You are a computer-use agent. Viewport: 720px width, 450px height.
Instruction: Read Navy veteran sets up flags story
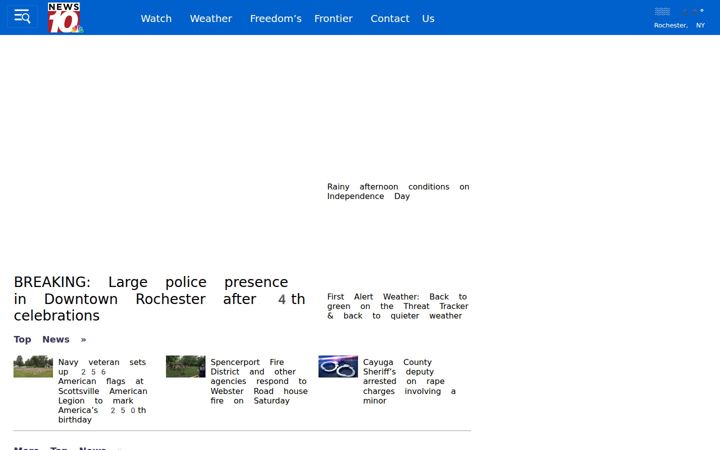[103, 391]
